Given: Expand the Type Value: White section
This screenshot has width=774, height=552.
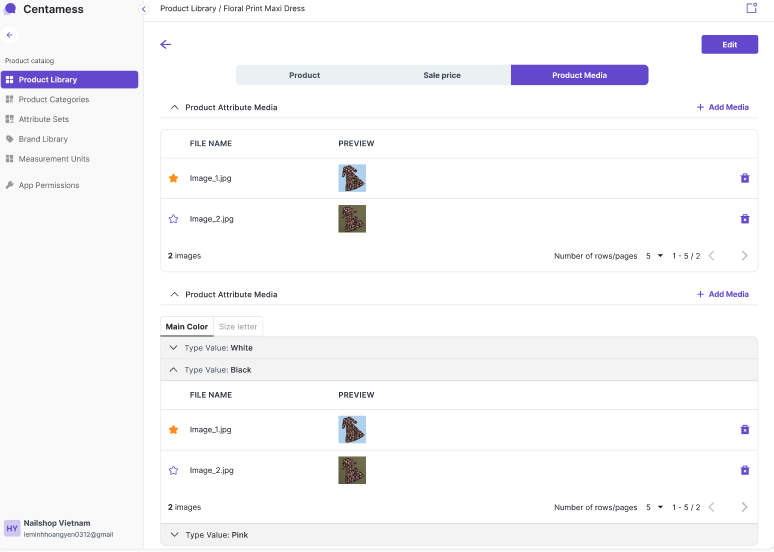Looking at the screenshot, I should pos(173,348).
